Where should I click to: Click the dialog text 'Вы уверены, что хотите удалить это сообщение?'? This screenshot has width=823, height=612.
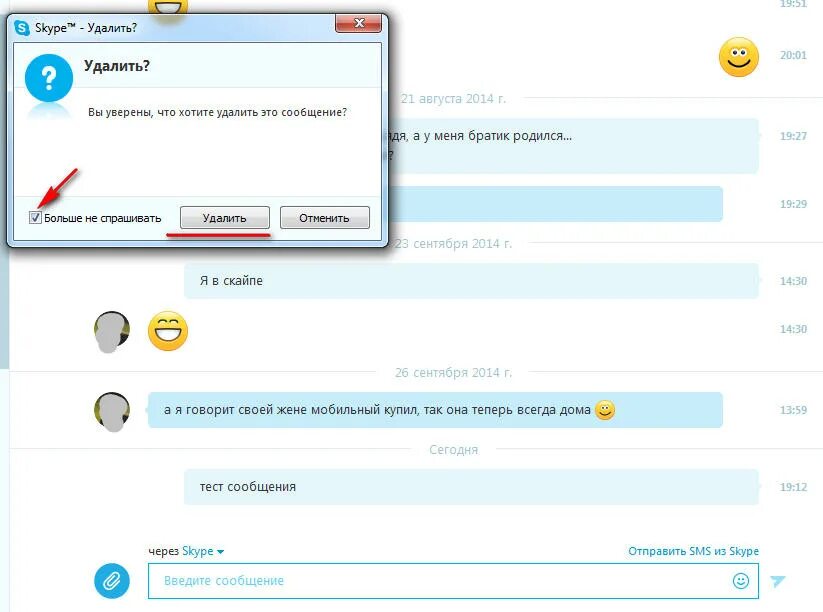pos(217,112)
